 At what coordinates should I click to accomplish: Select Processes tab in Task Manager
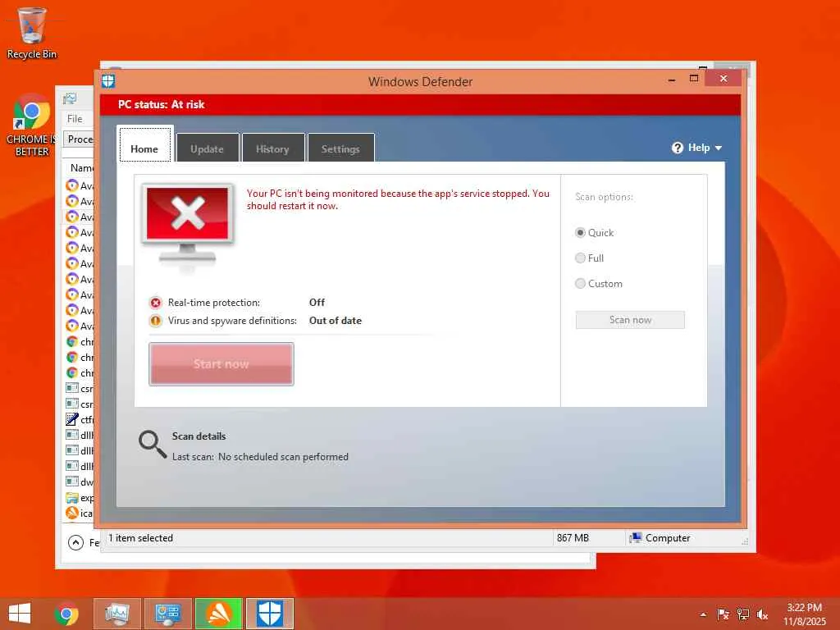click(79, 139)
